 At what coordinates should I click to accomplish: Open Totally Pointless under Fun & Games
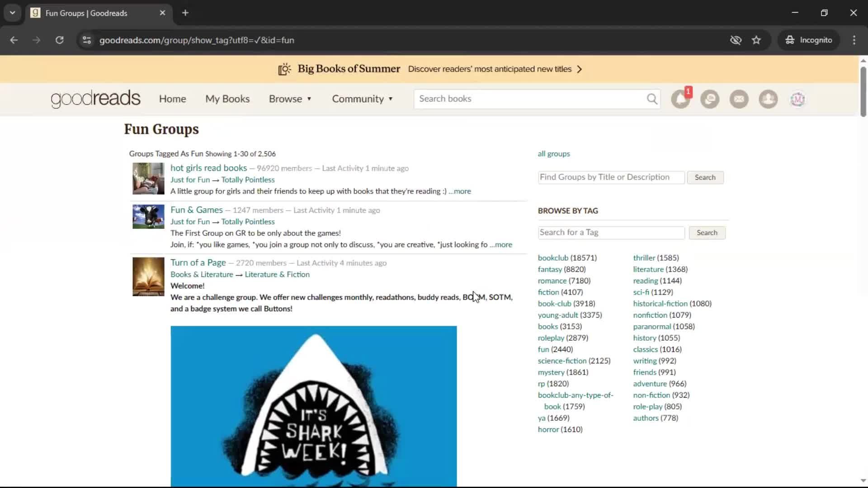coord(248,221)
